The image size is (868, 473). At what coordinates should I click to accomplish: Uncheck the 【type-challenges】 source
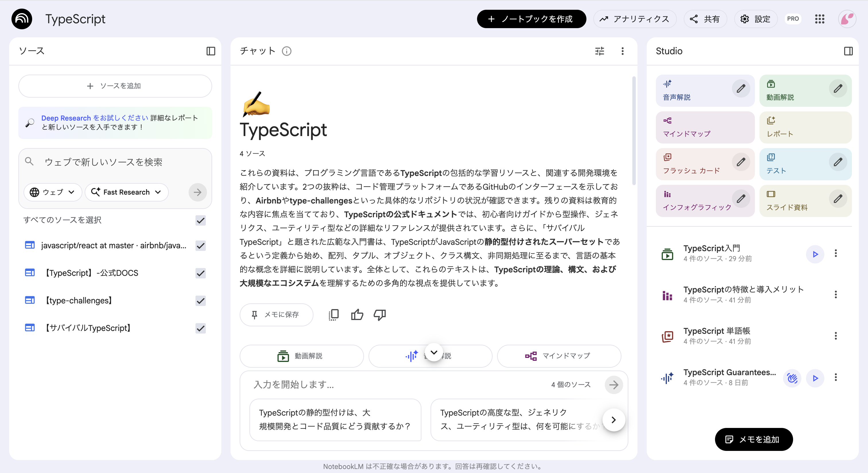click(200, 301)
